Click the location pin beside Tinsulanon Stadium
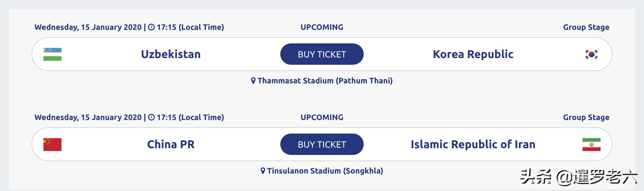Image resolution: width=644 pixels, height=191 pixels. pos(263,171)
